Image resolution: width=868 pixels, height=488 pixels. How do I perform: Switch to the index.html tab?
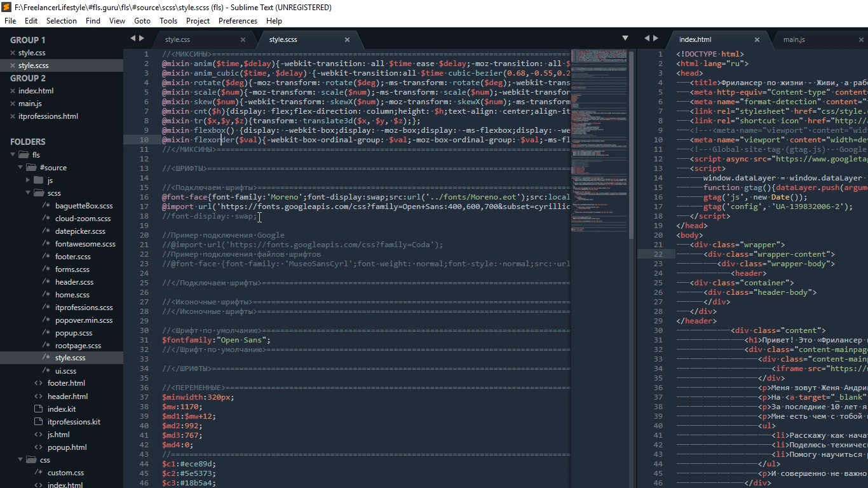[x=718, y=39]
